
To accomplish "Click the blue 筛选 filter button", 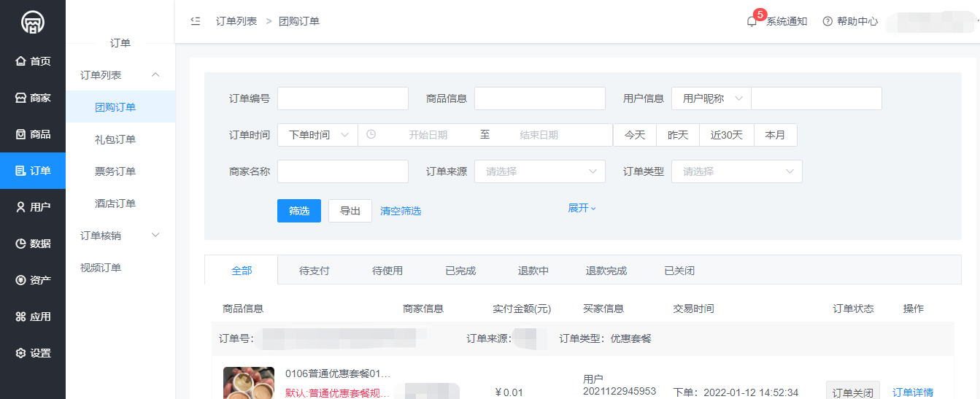I will [x=299, y=211].
